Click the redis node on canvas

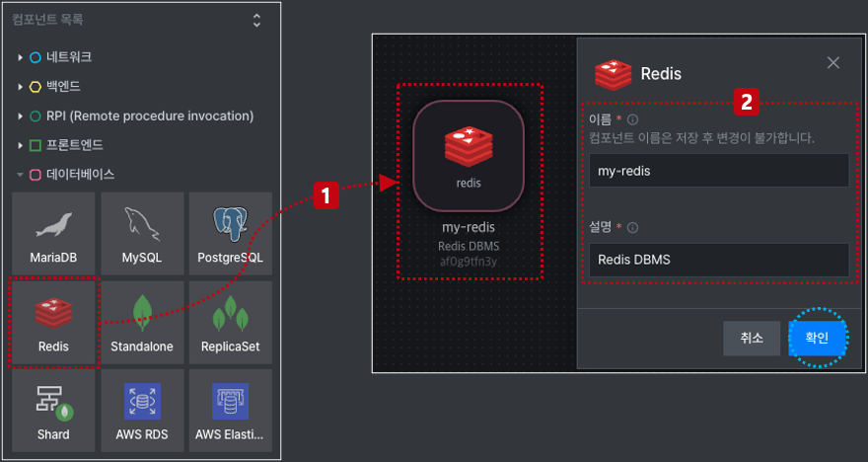coord(469,156)
